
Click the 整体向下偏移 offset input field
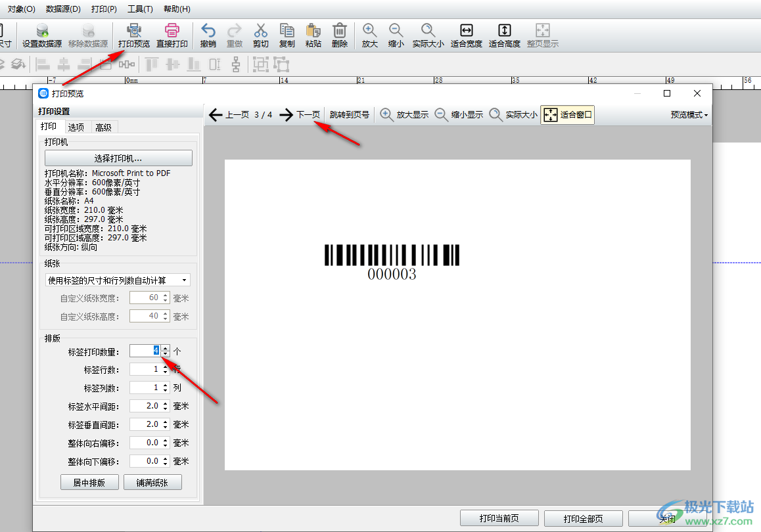click(146, 461)
